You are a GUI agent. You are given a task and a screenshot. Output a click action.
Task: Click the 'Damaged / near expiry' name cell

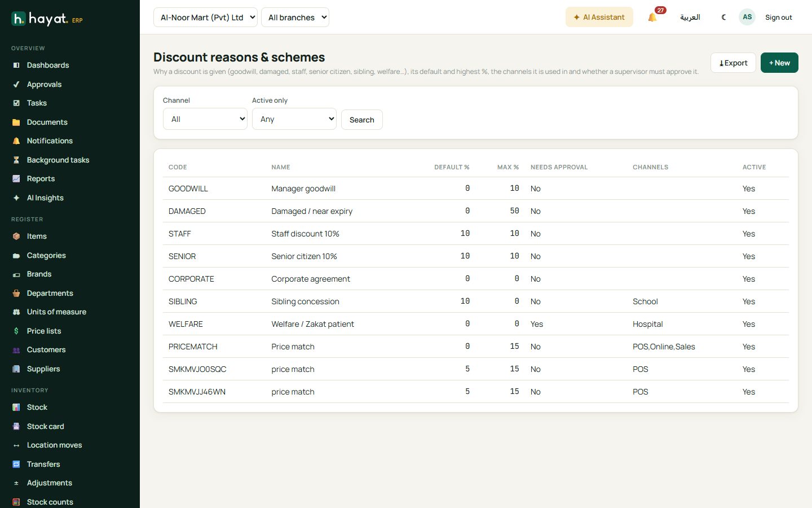[x=312, y=211]
